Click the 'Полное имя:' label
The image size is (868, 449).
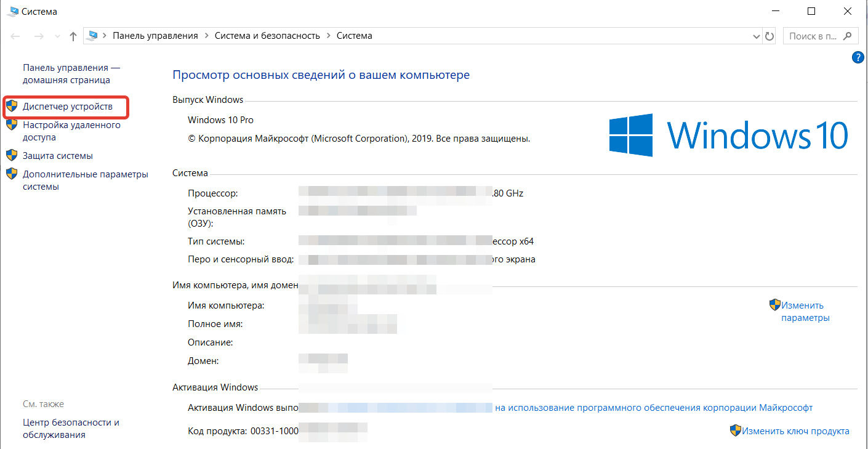tap(215, 324)
